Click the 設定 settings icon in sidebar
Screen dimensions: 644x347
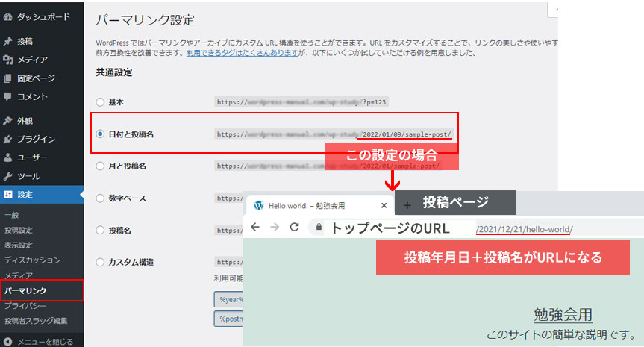tap(7, 195)
